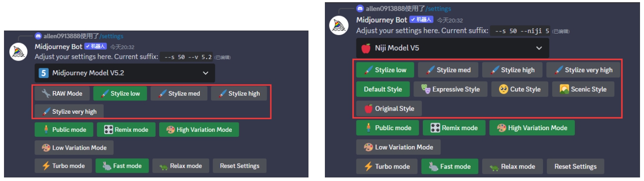The width and height of the screenshot is (644, 181).
Task: Open /settings command link in right message
Action: 438,8
